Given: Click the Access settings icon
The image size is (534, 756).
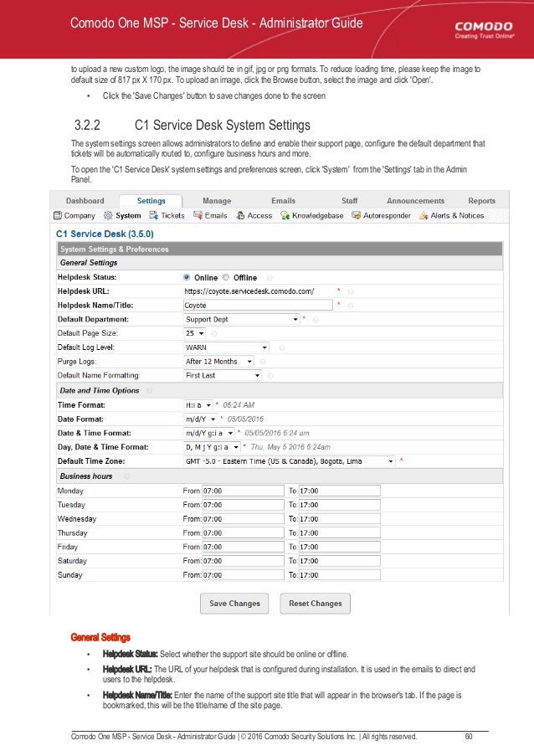Looking at the screenshot, I should [240, 215].
